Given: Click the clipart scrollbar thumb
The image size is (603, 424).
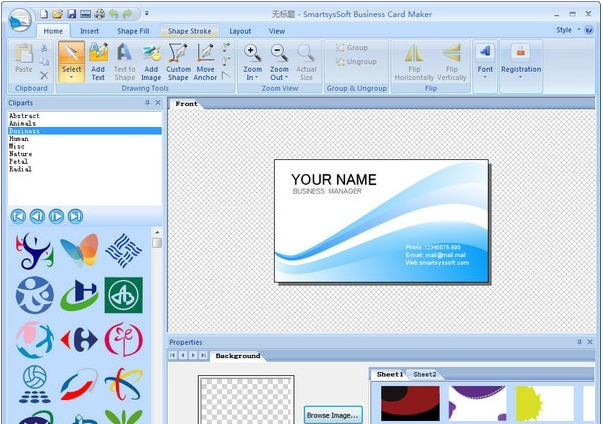Looking at the screenshot, I should [x=157, y=243].
